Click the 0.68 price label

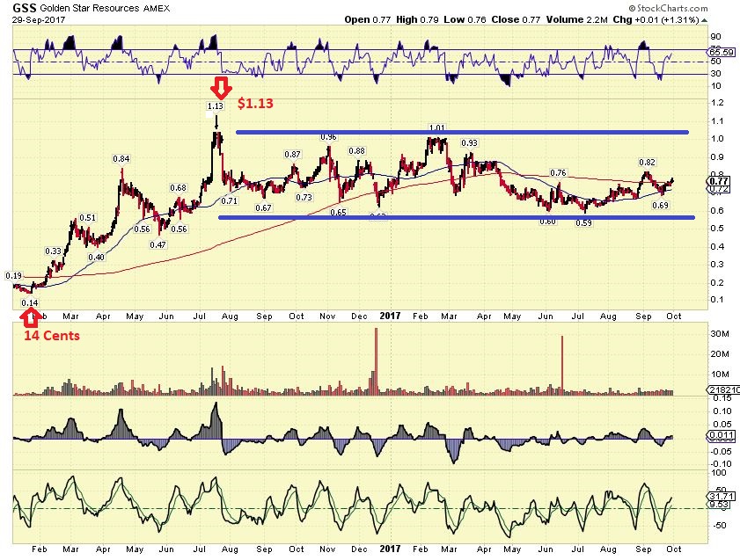coord(178,188)
